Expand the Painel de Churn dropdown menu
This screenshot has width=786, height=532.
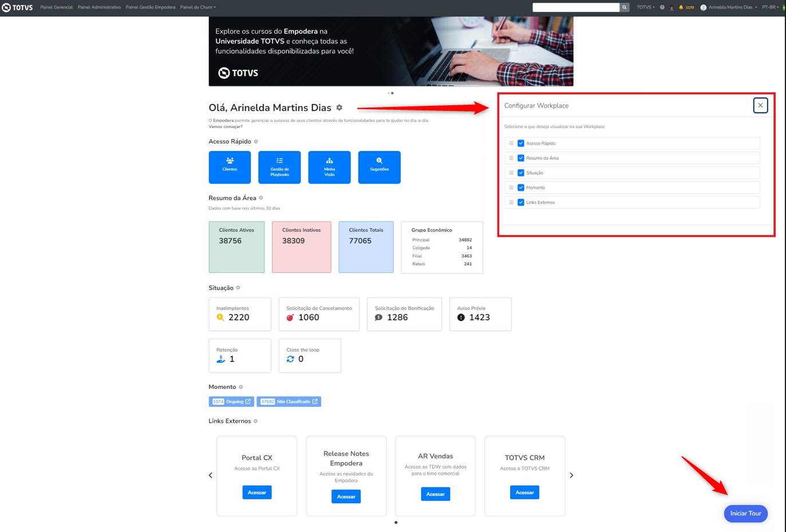[x=198, y=7]
